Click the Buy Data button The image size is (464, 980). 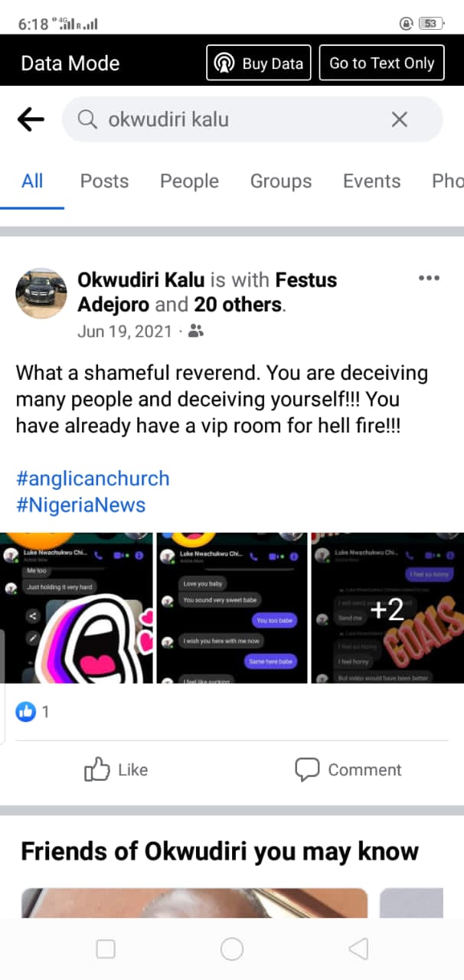tap(259, 63)
